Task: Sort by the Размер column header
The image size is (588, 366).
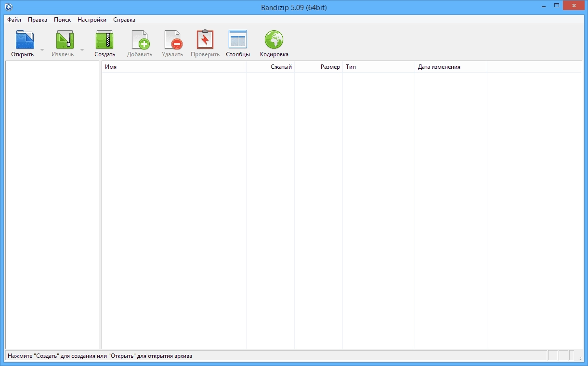Action: click(x=318, y=67)
